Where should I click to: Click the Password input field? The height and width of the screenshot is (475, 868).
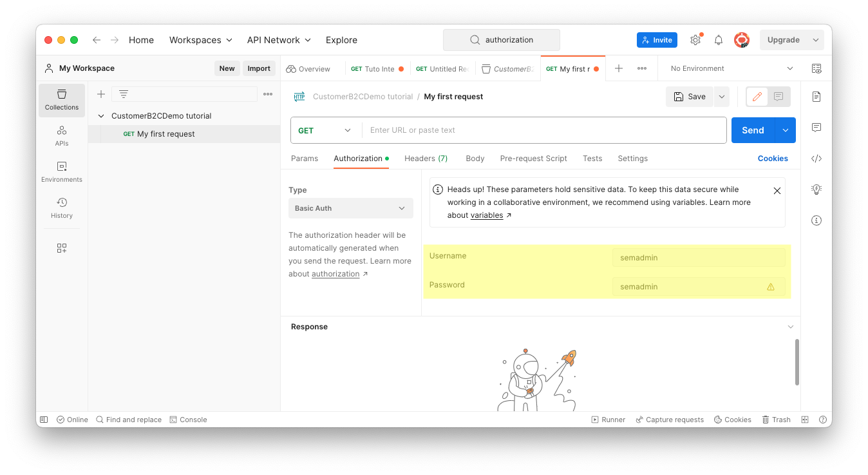click(x=699, y=287)
